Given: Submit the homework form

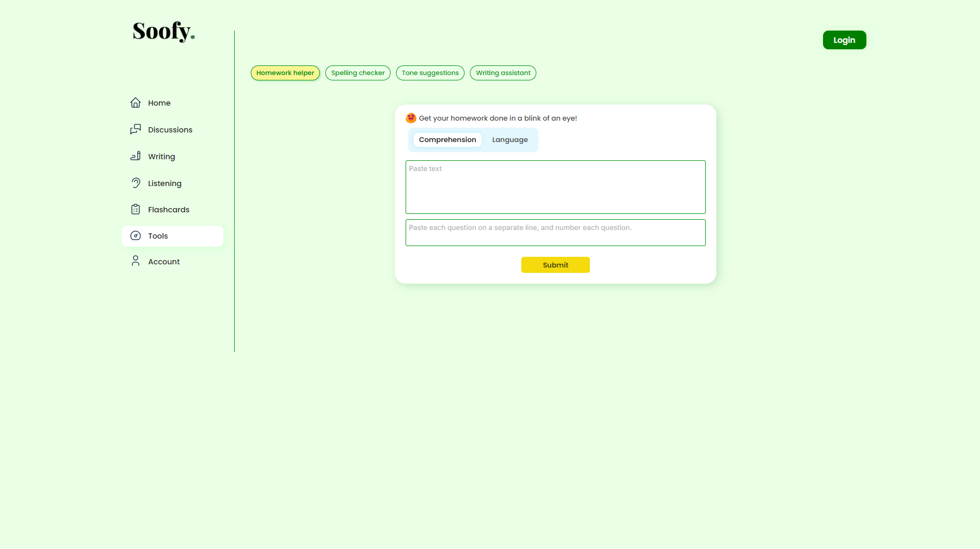Looking at the screenshot, I should (x=555, y=265).
